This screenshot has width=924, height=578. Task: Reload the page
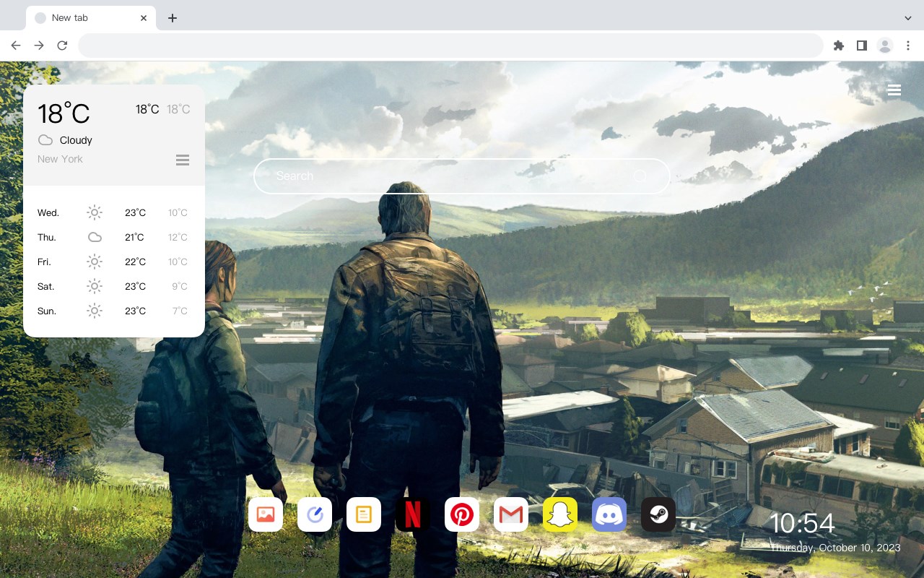62,46
